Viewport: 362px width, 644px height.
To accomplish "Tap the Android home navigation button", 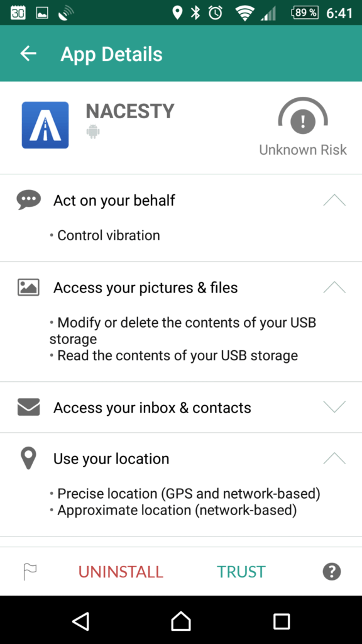I will pyautogui.click(x=180, y=621).
